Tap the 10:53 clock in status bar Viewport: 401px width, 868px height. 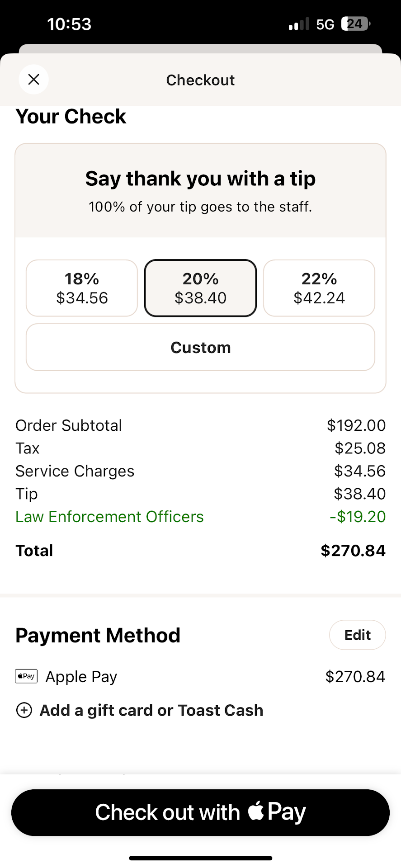click(x=69, y=24)
